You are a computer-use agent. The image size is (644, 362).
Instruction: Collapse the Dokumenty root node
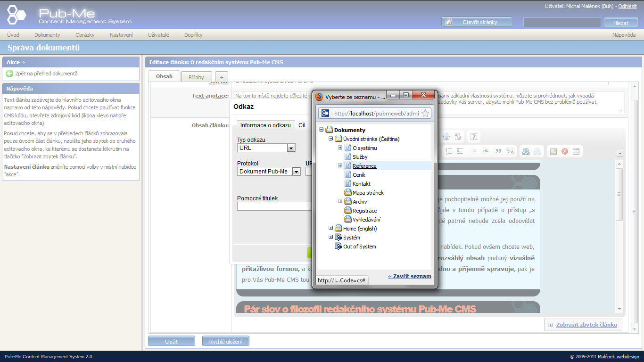pyautogui.click(x=322, y=130)
